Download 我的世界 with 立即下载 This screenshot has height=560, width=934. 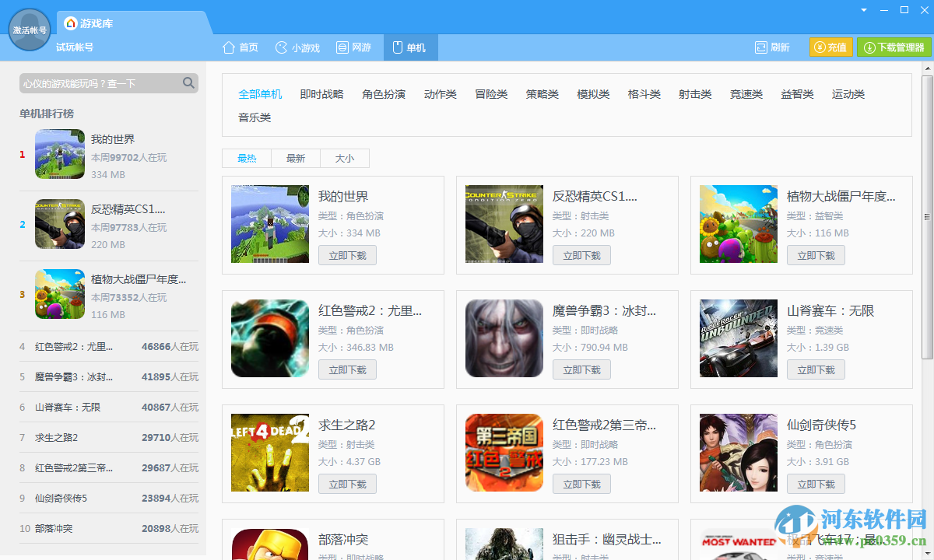pyautogui.click(x=347, y=255)
